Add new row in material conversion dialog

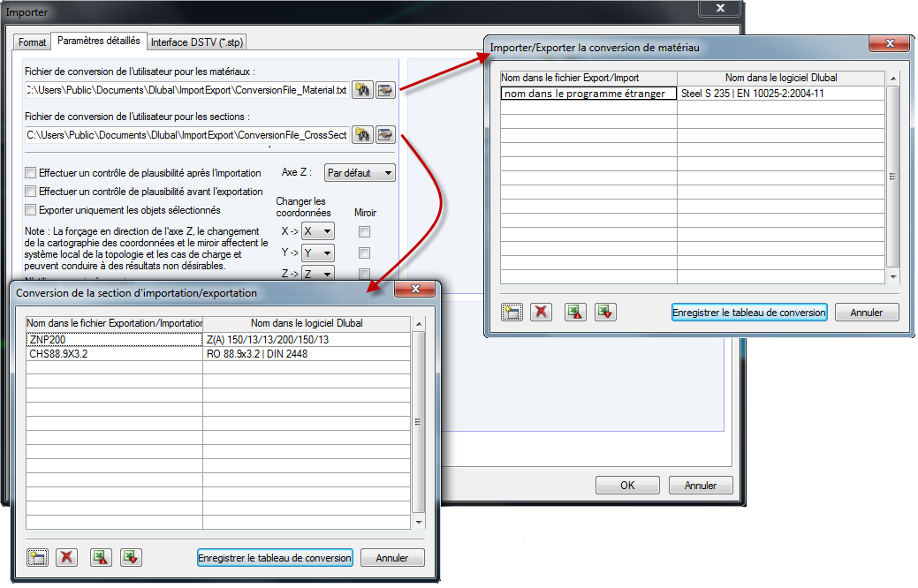click(x=512, y=313)
